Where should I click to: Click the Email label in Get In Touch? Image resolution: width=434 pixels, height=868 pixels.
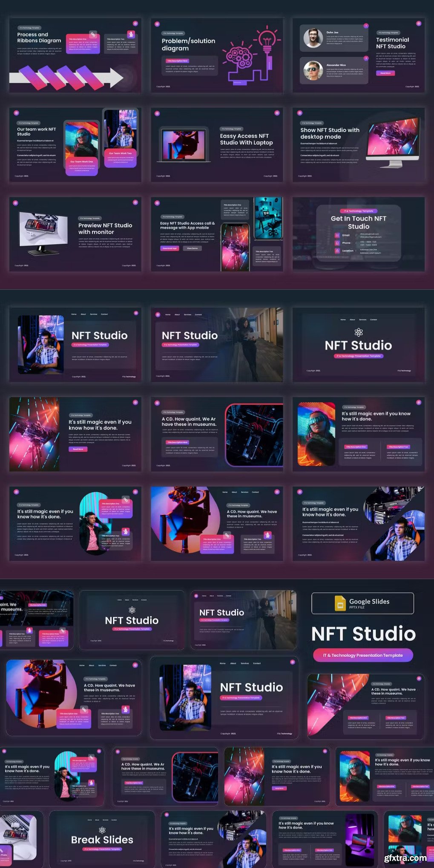(346, 235)
